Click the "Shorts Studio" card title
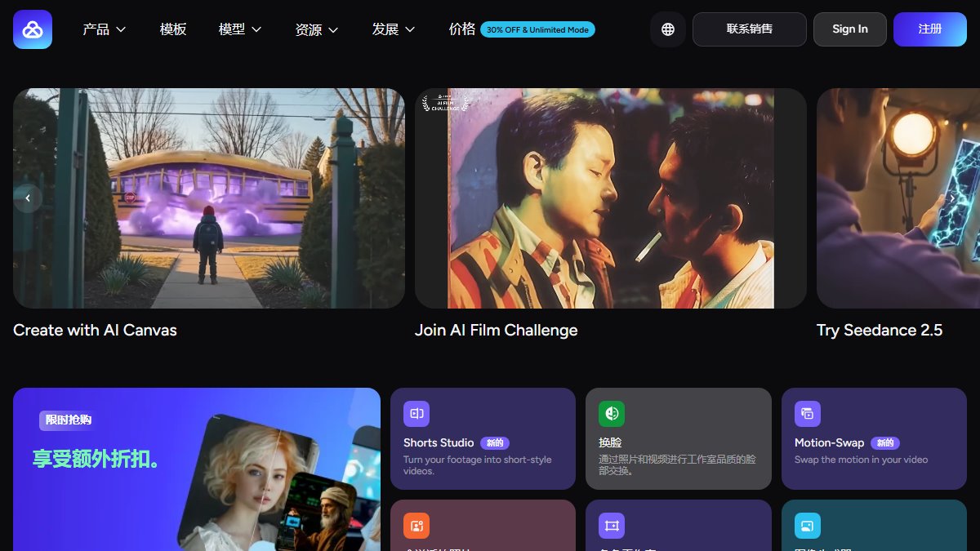980x551 pixels. tap(439, 442)
